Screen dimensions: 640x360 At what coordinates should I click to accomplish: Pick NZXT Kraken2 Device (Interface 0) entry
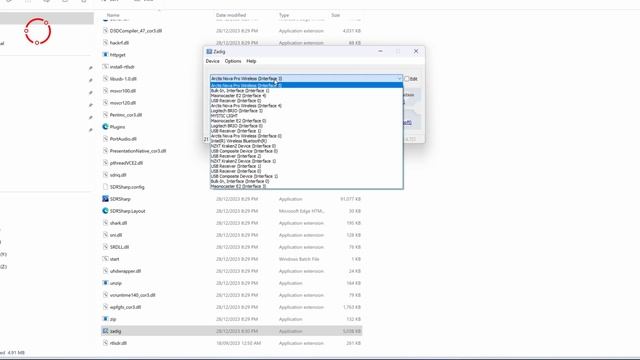(x=307, y=146)
